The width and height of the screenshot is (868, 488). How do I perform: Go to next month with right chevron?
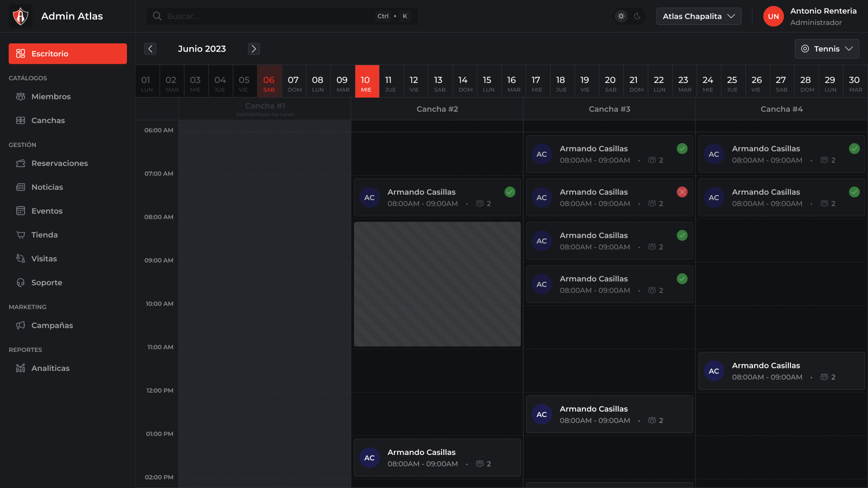253,49
